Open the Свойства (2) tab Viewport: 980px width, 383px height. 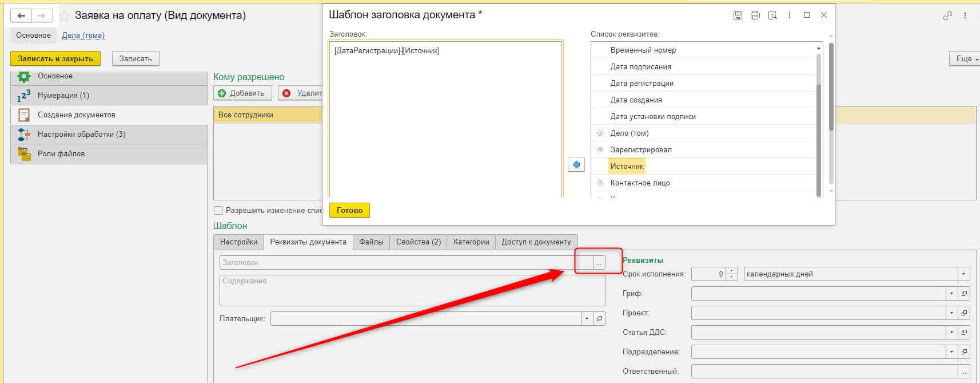(x=418, y=242)
